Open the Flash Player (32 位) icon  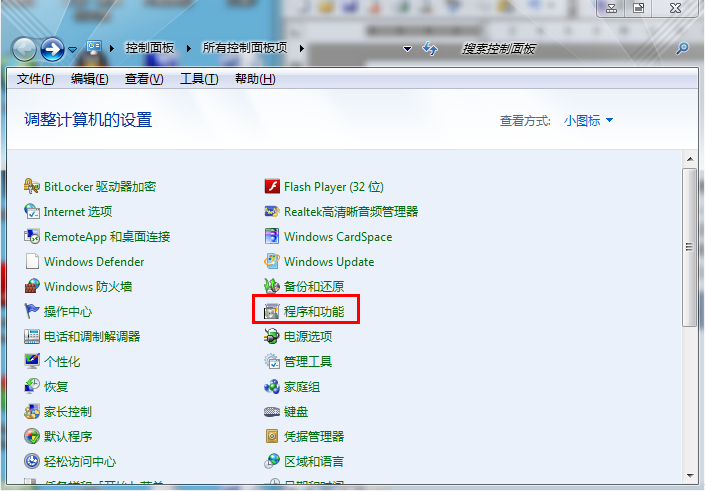pos(272,187)
